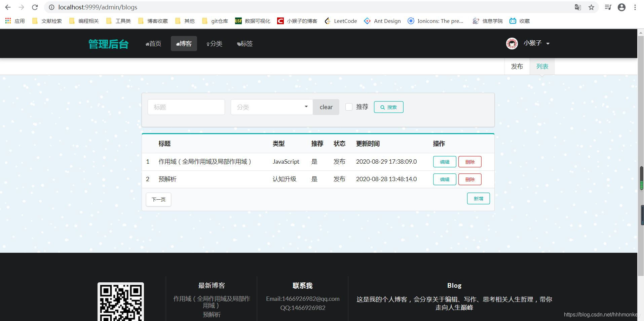Click the Google Translate icon in address bar
644x321 pixels.
tap(578, 7)
